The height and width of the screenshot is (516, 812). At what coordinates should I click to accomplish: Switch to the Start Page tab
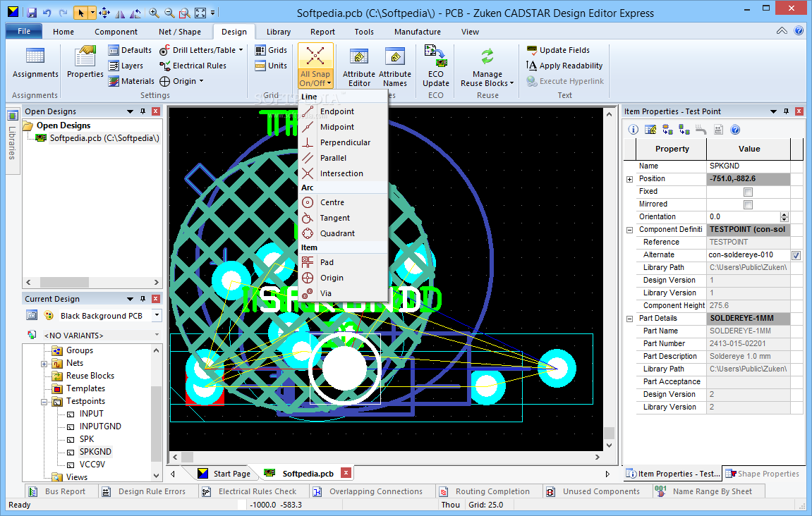click(x=224, y=474)
